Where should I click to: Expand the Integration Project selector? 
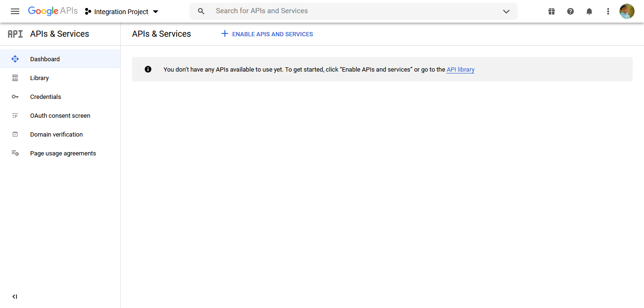122,12
